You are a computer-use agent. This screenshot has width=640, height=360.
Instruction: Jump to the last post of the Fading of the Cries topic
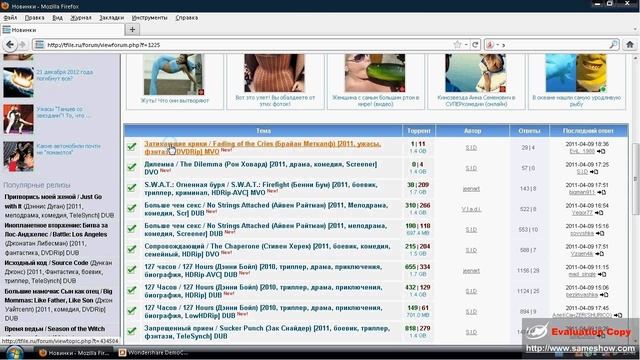[601, 151]
